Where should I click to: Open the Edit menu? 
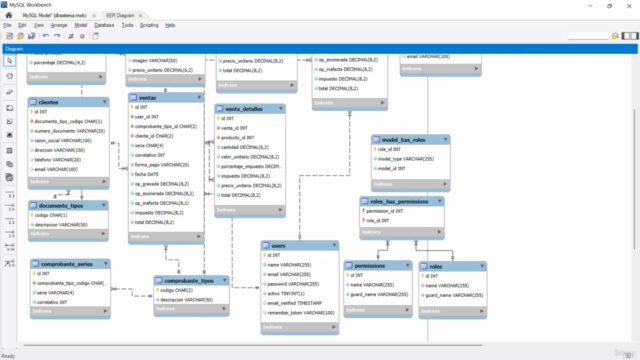(22, 25)
